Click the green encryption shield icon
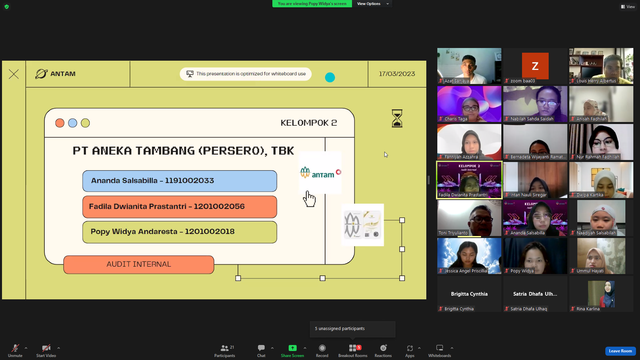 tap(7, 7)
